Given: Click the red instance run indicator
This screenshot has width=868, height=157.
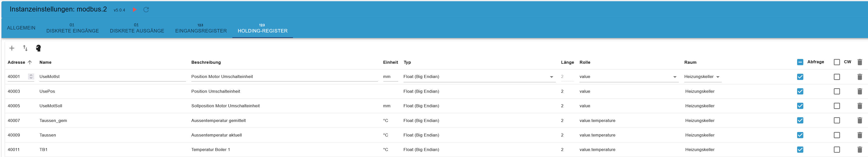Looking at the screenshot, I should coord(135,9).
